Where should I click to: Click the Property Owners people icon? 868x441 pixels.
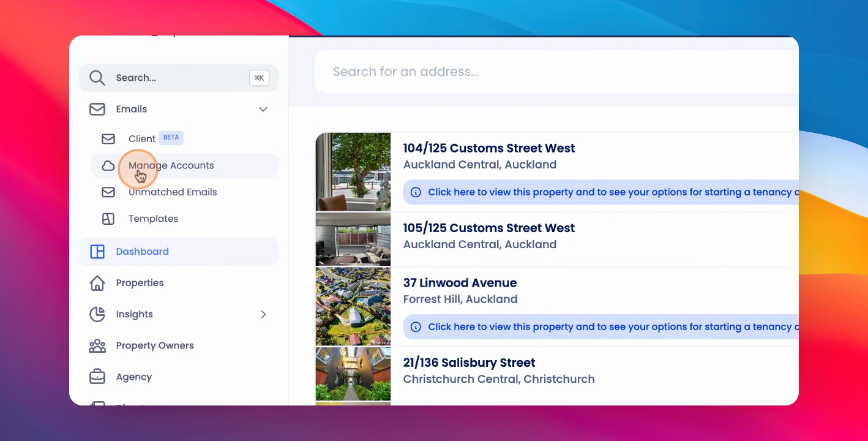tap(97, 345)
